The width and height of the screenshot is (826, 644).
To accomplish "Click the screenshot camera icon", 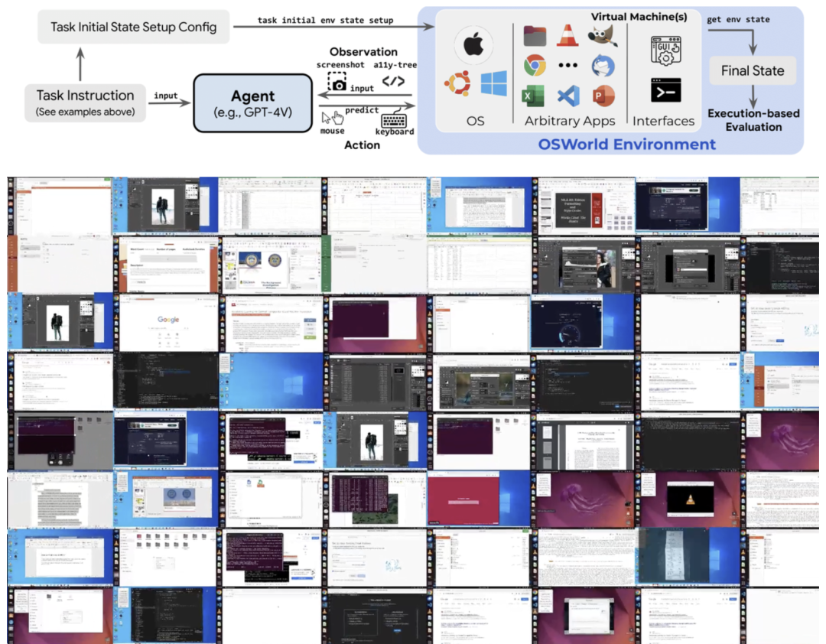I will [337, 83].
